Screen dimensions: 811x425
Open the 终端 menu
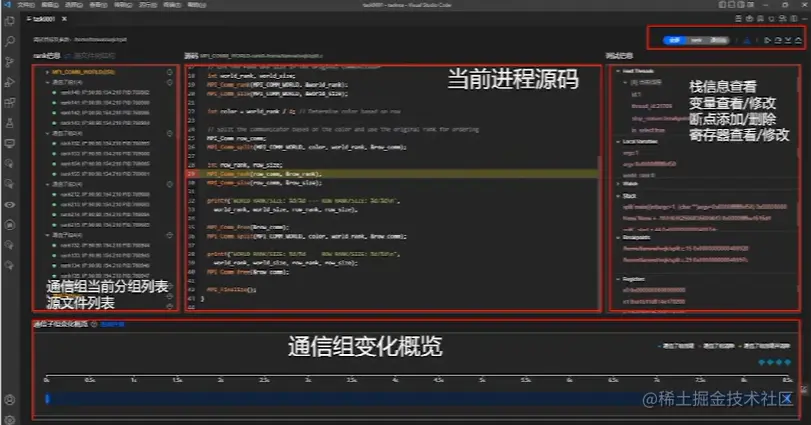(172, 5)
